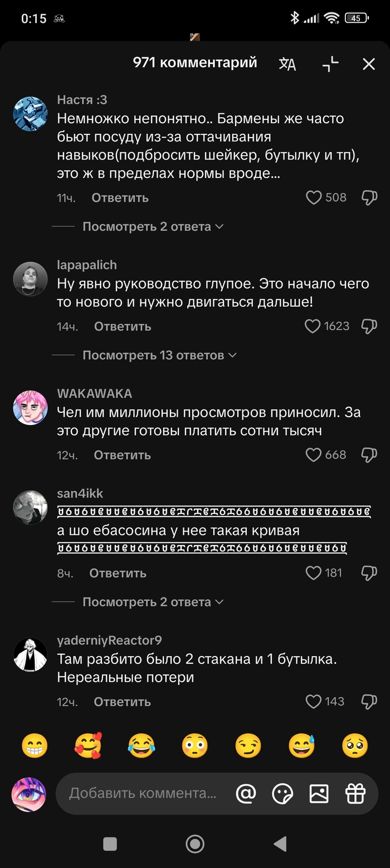Insert the crying-laughing emoji from the quick row

tap(141, 746)
